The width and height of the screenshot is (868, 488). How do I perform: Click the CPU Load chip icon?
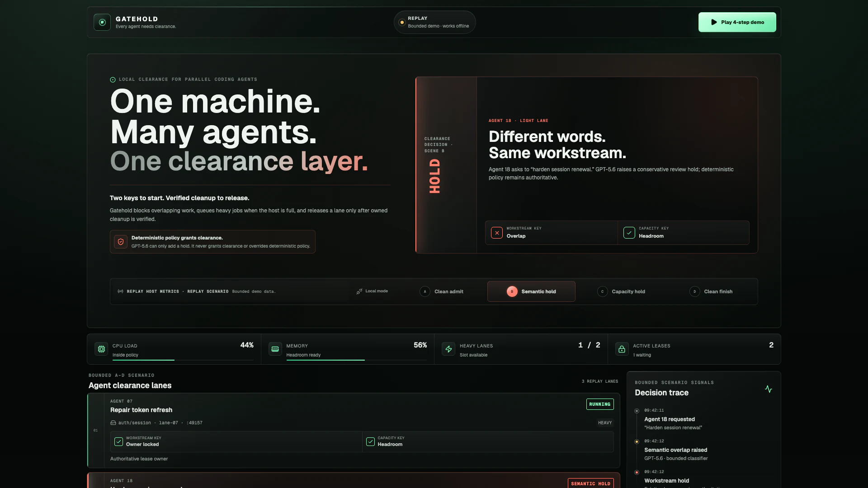(x=102, y=349)
